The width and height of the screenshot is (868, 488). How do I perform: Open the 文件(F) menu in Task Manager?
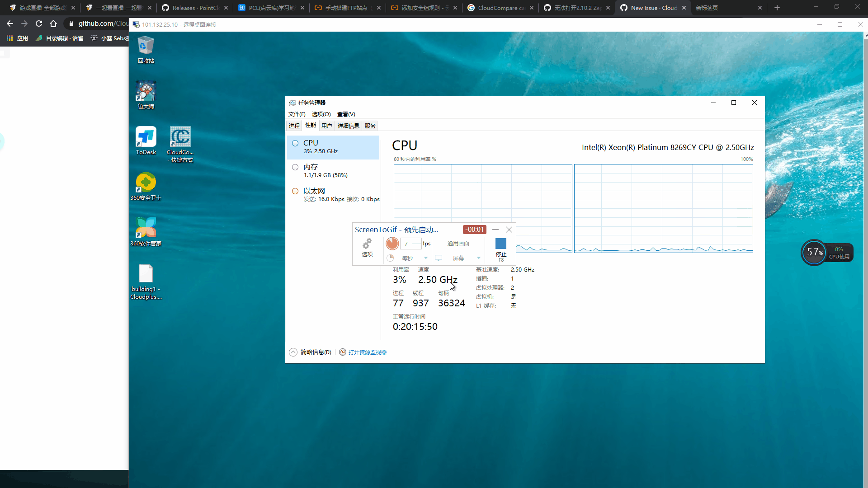[x=297, y=114]
